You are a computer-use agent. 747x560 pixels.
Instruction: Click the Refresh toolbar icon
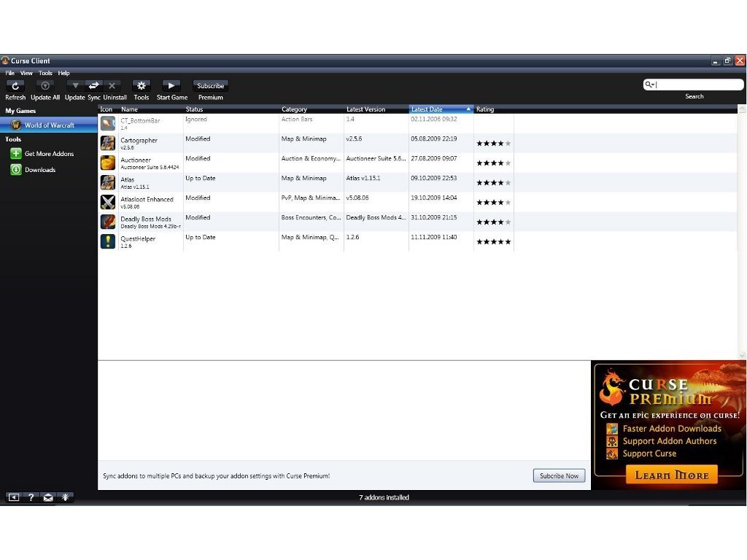[15, 86]
